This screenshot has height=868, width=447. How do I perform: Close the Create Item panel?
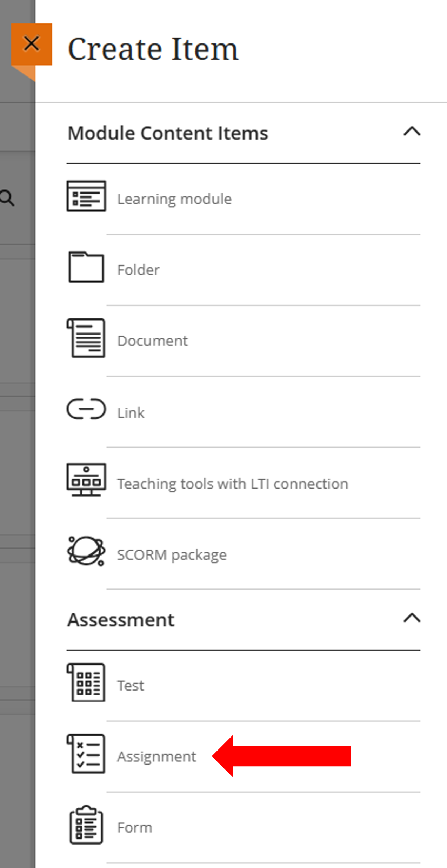(32, 44)
